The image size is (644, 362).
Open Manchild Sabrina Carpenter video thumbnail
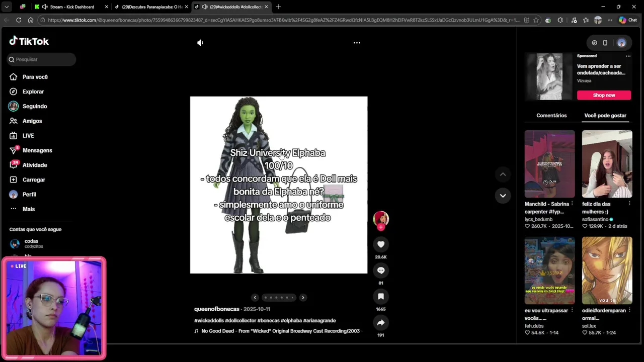tap(549, 164)
